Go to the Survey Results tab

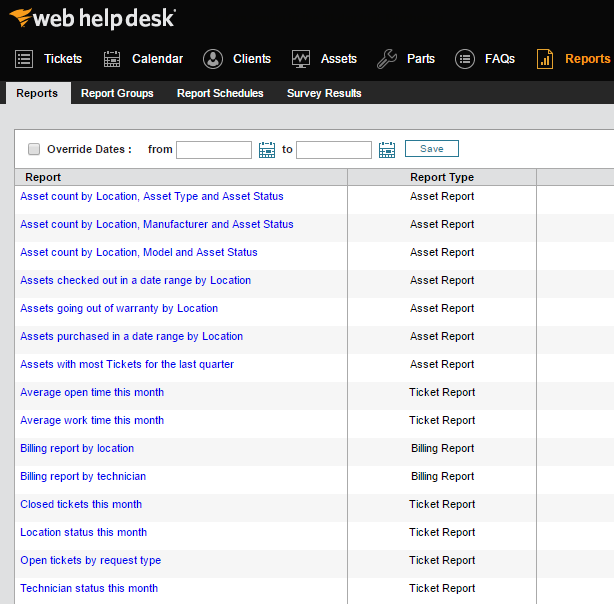[x=324, y=93]
